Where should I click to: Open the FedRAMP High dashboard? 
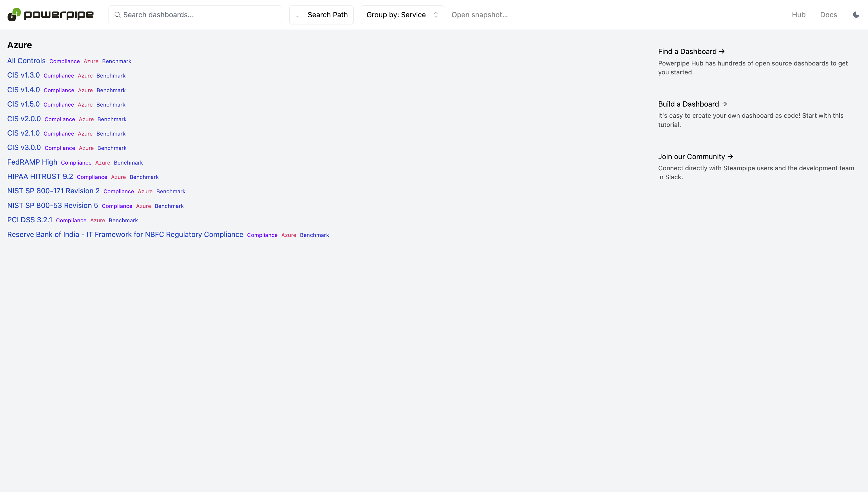32,162
